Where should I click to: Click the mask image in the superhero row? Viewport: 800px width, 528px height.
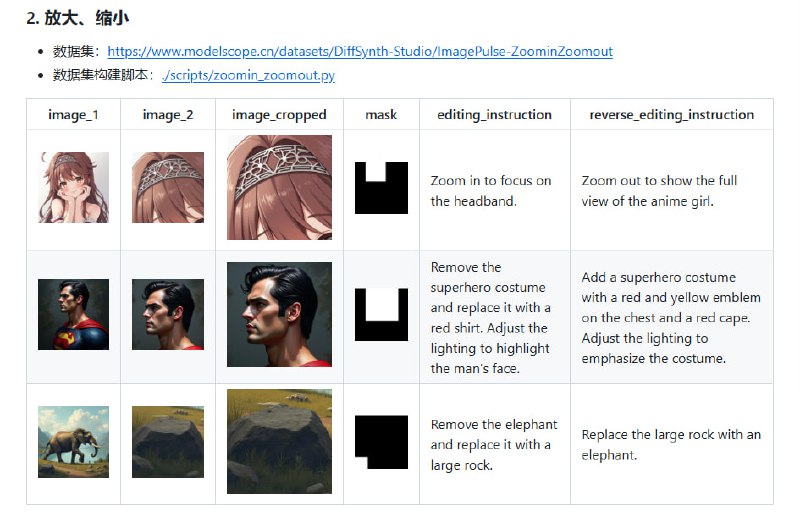[x=381, y=315]
